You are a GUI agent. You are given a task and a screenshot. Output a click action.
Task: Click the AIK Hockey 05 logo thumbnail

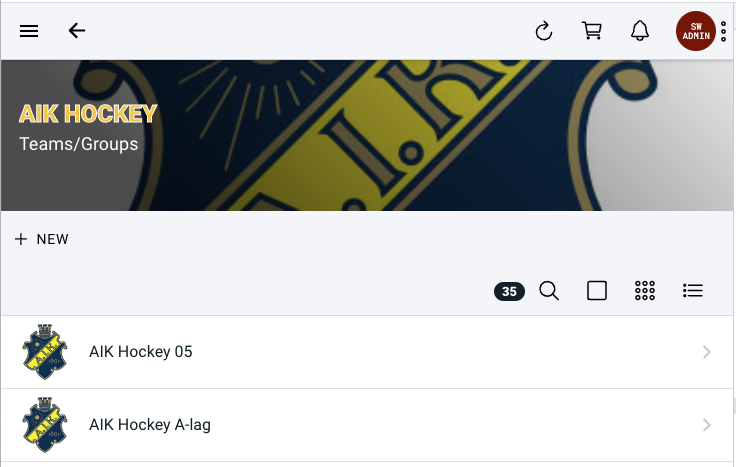44,352
